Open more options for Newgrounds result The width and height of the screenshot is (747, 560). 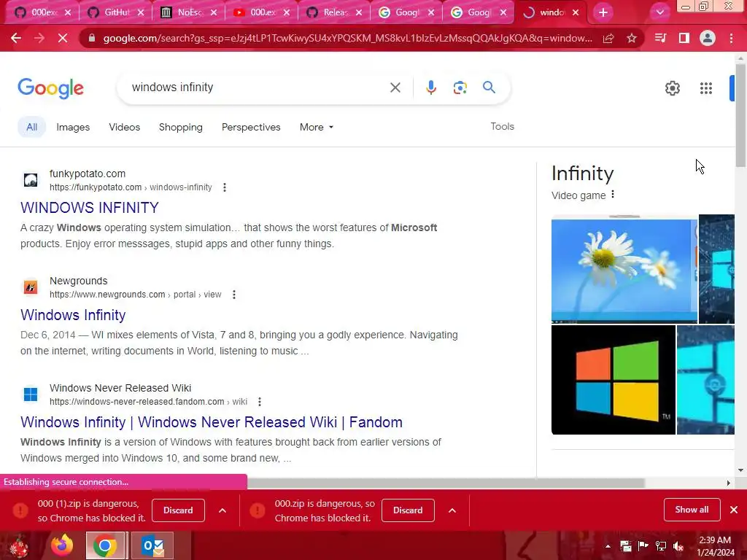(x=234, y=295)
